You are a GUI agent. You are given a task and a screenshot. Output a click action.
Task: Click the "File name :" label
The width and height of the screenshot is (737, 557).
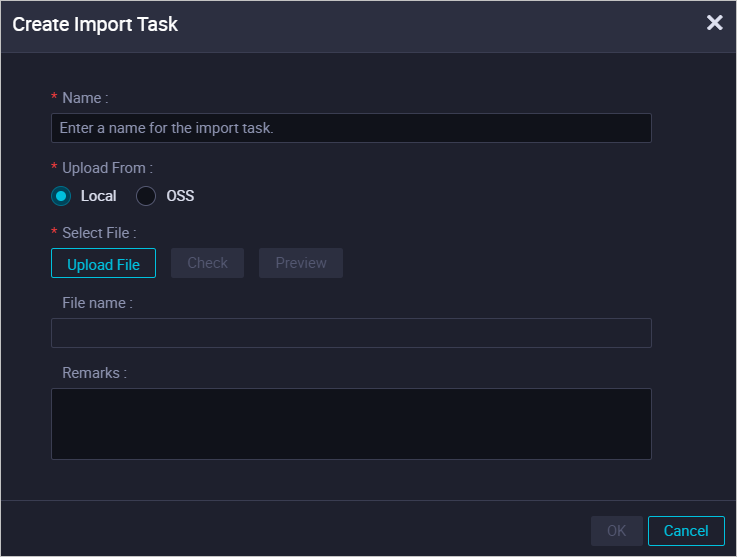click(x=97, y=303)
